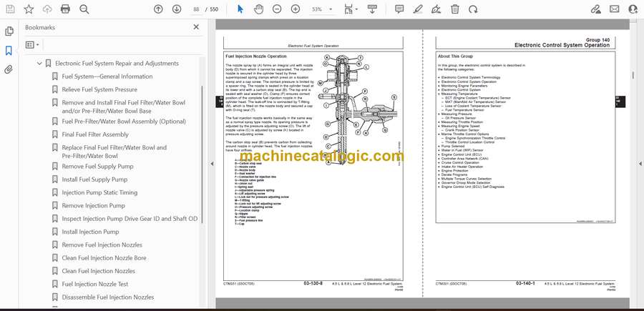This screenshot has width=644, height=311.
Task: Click the Save file icon
Action: coord(9,9)
